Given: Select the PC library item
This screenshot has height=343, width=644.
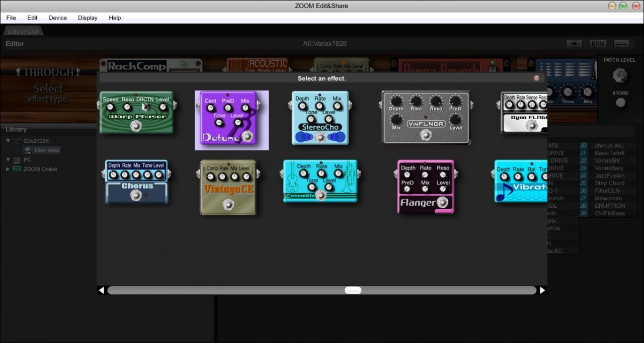Looking at the screenshot, I should 27,159.
